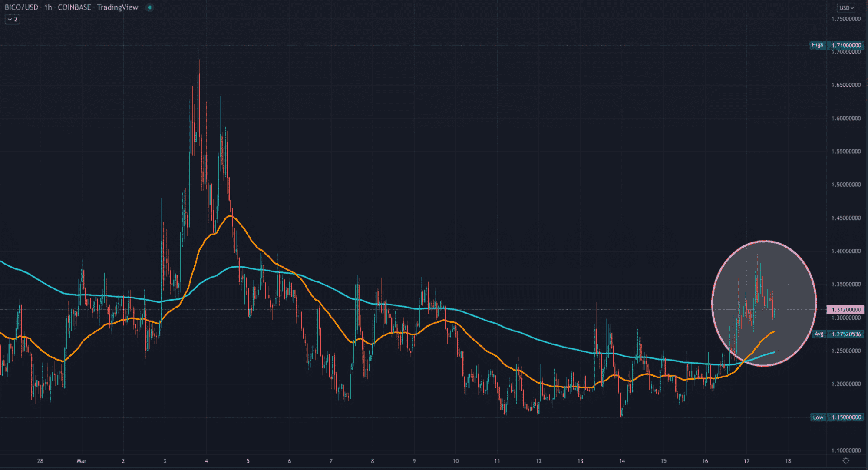This screenshot has height=470, width=868.
Task: Click the 1.55000000 price axis value
Action: 846,152
